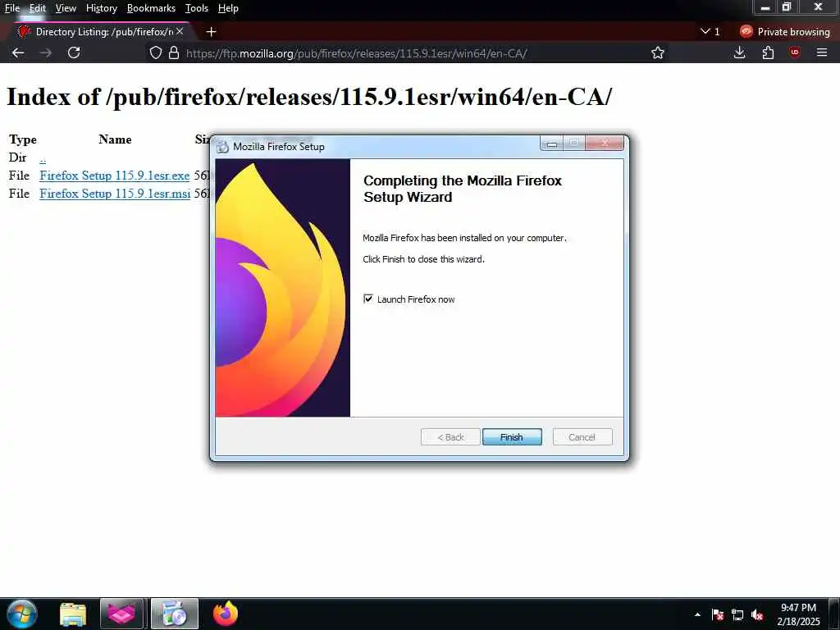Image resolution: width=840 pixels, height=630 pixels.
Task: Open tracking protection shield icon
Action: click(x=155, y=52)
